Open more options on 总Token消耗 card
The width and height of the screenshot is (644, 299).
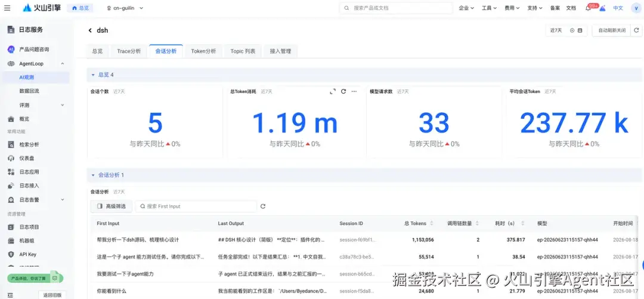pos(354,91)
